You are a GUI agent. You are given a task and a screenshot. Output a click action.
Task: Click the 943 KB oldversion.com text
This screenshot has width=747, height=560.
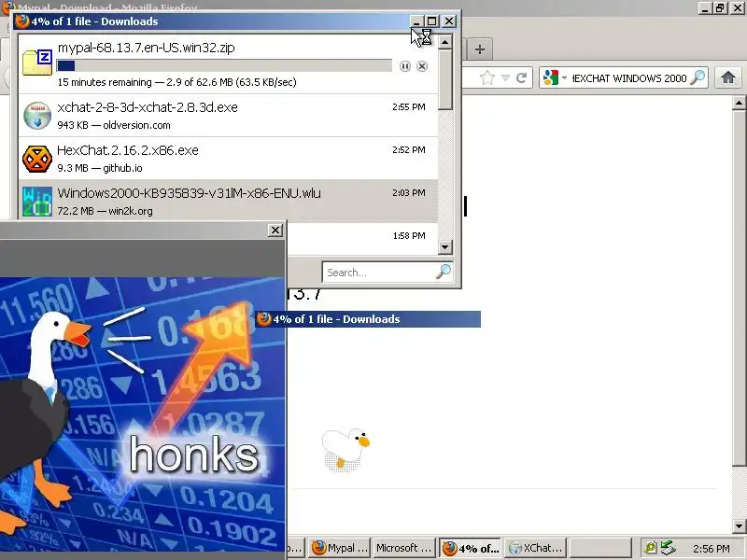114,125
